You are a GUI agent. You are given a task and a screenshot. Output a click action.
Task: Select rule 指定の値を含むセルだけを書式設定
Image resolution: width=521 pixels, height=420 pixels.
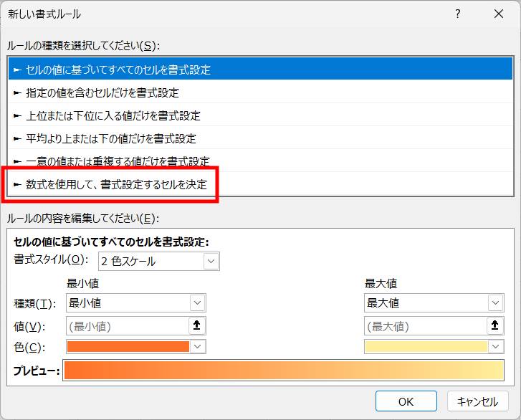[x=261, y=92]
